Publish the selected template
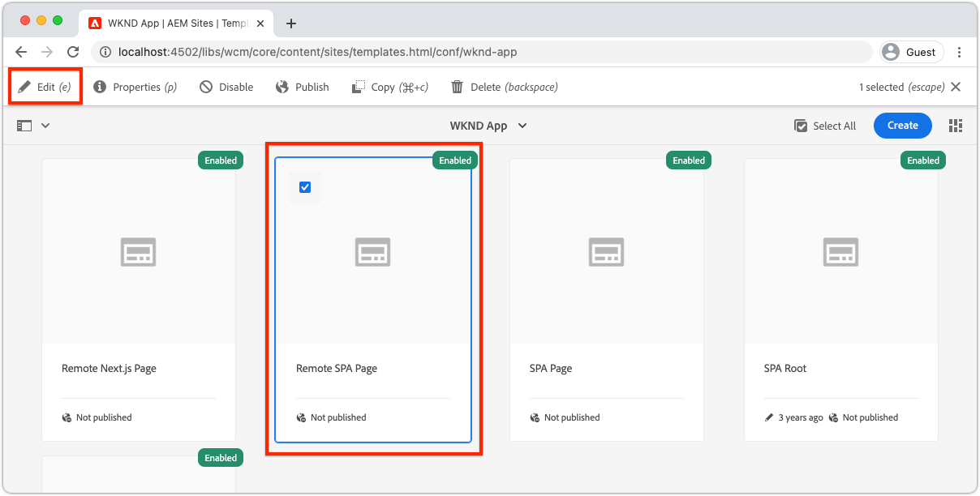Viewport: 980px width, 496px height. click(302, 87)
